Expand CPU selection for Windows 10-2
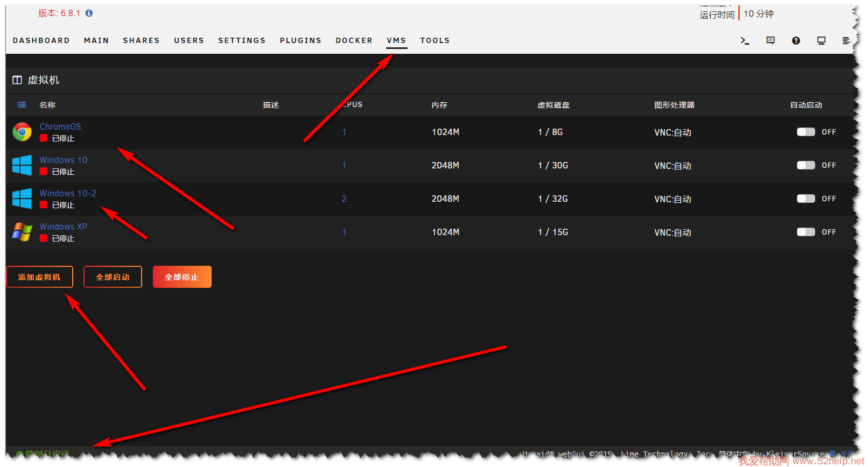 (x=344, y=199)
